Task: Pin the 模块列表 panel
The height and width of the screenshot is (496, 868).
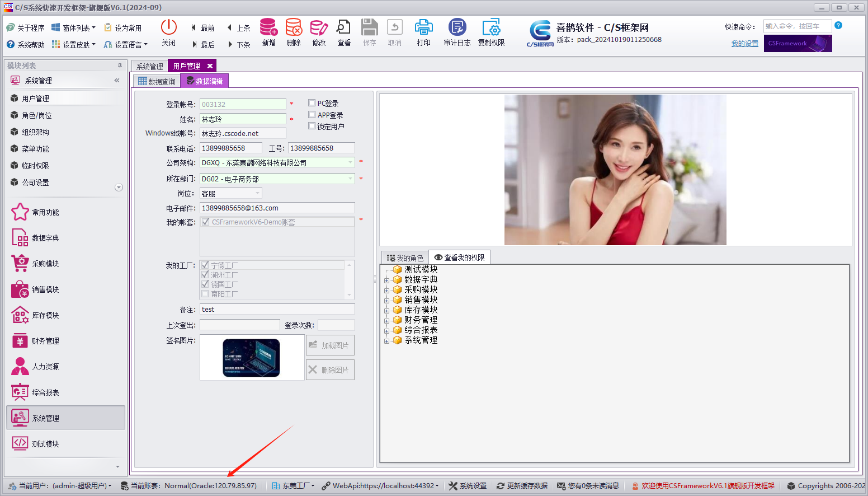Action: pos(120,65)
